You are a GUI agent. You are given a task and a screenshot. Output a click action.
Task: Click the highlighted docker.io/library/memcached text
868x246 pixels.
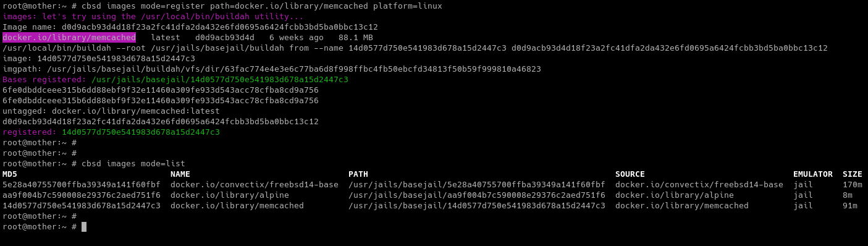pos(69,38)
